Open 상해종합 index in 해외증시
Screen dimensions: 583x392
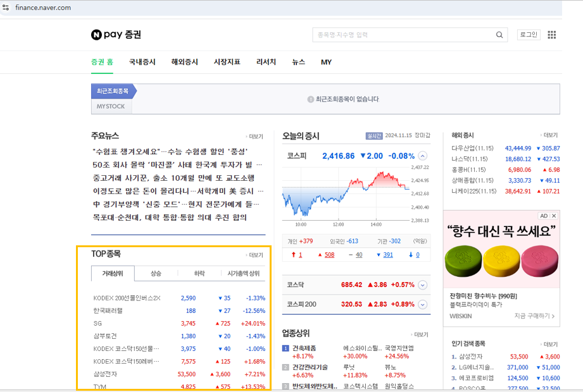(472, 180)
